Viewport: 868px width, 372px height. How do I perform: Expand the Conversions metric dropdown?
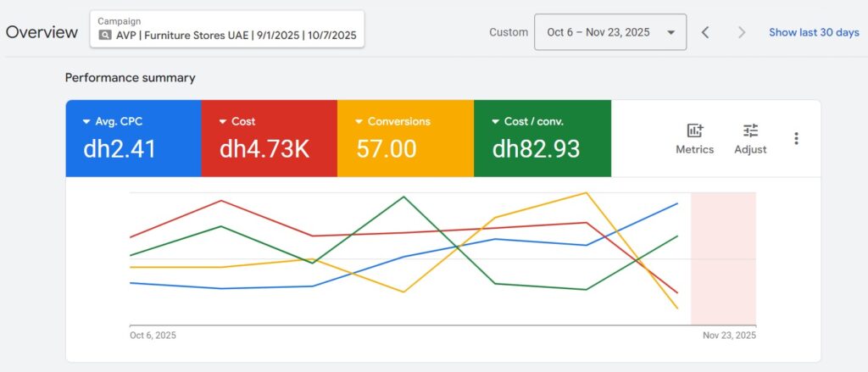359,122
